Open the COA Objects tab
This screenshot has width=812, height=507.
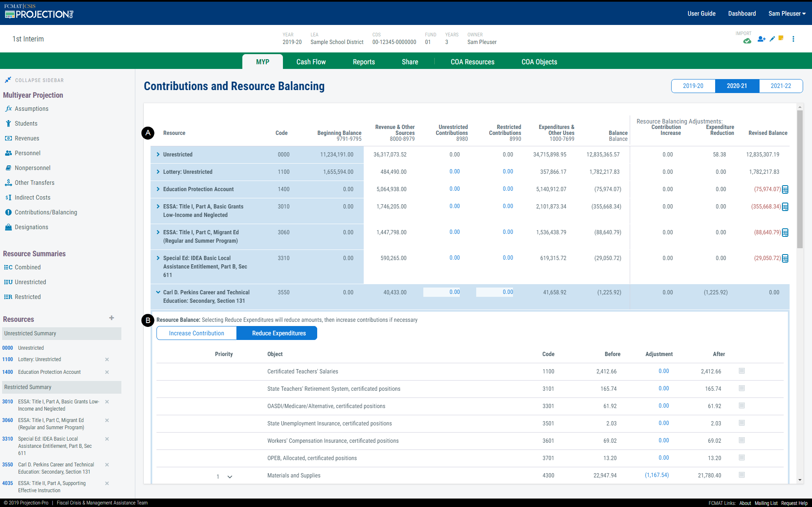click(539, 62)
